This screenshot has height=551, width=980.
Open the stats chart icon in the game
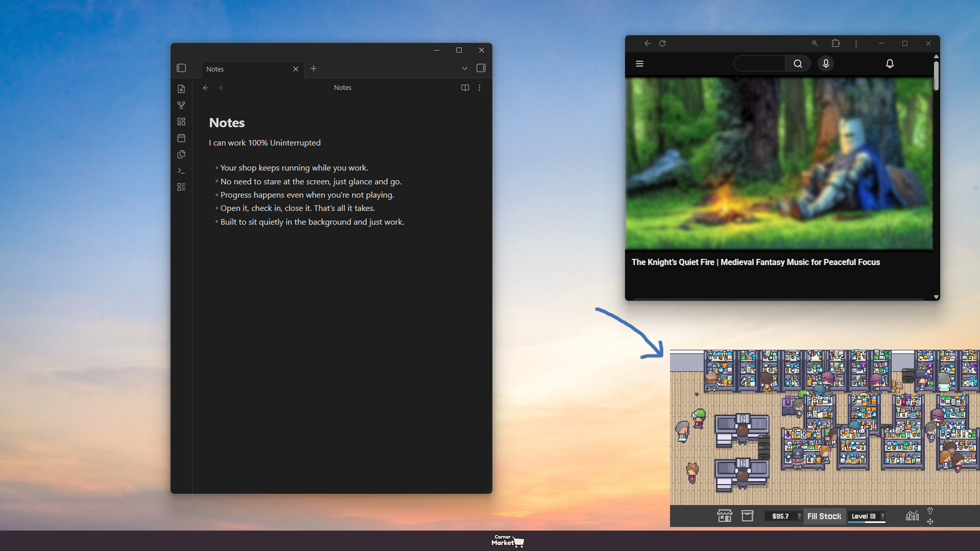(x=913, y=516)
